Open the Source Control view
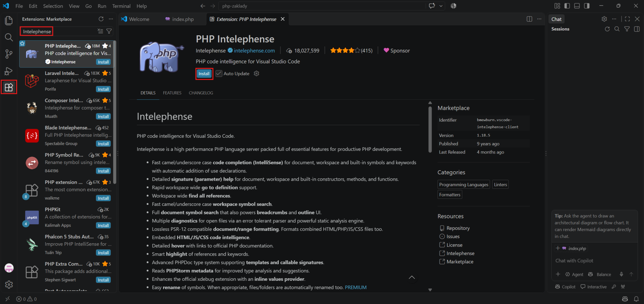The image size is (644, 304). coord(9,54)
